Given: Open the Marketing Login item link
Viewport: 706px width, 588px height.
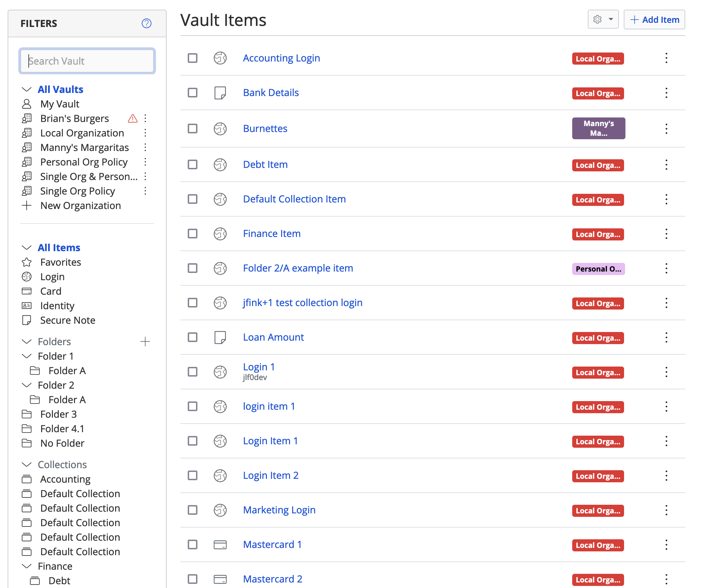Looking at the screenshot, I should pos(279,510).
